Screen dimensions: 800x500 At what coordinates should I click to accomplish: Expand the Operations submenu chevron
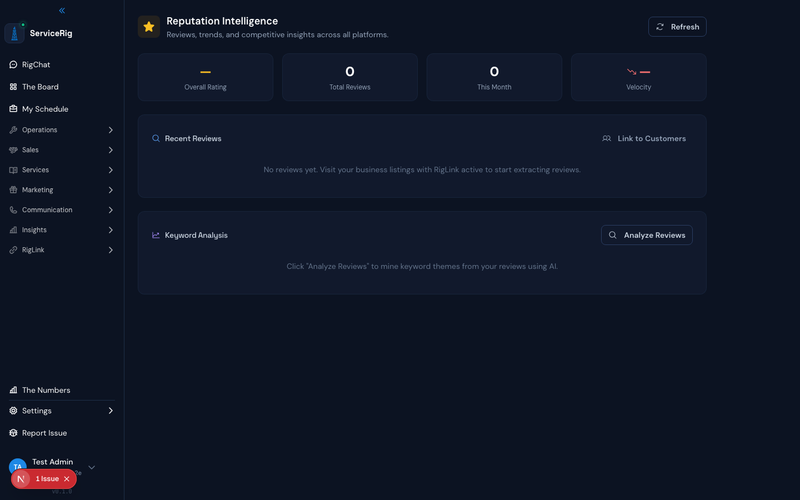(x=110, y=130)
